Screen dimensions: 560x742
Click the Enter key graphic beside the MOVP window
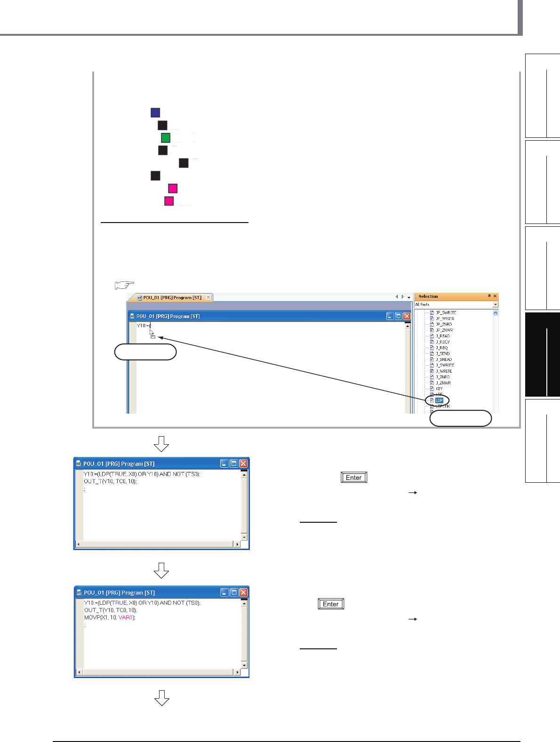point(331,604)
